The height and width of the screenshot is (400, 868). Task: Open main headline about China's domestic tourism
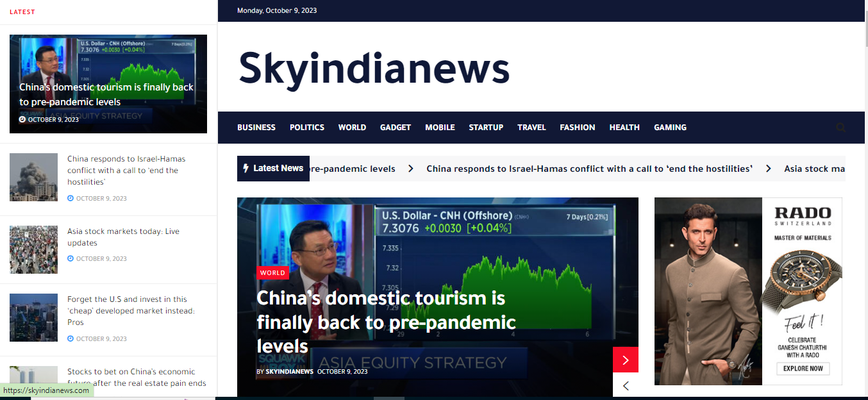(x=386, y=322)
